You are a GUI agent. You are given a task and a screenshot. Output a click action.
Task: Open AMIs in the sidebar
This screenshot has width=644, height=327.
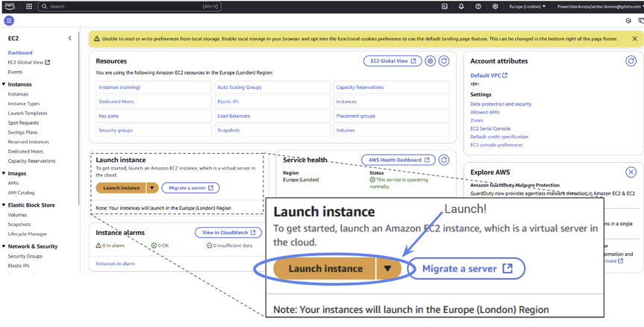[x=13, y=183]
